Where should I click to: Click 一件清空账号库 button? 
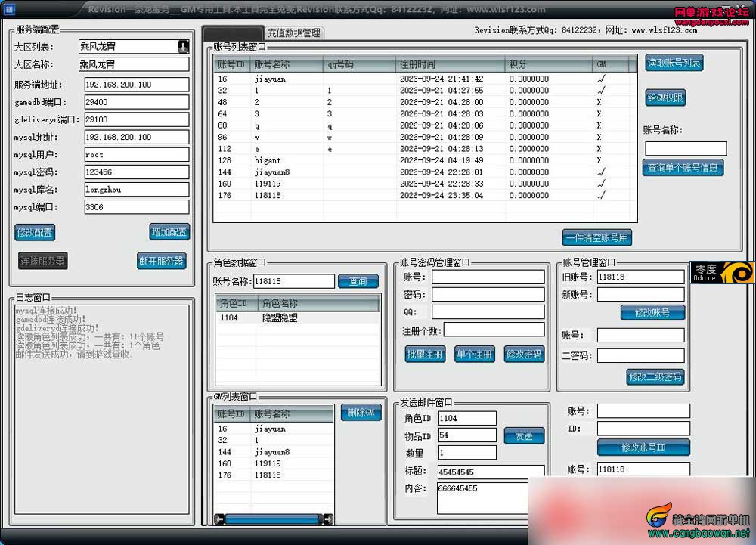coord(597,237)
